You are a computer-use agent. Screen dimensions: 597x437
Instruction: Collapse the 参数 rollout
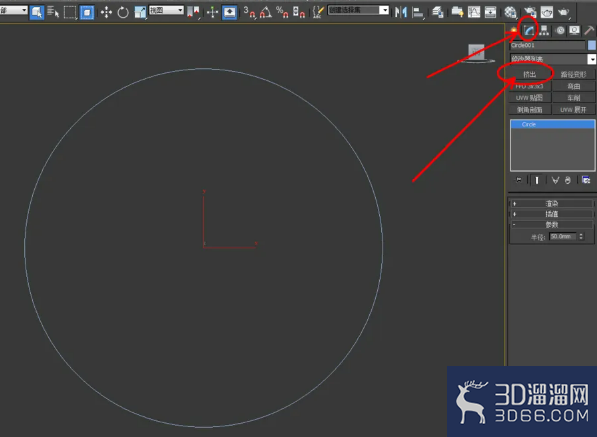552,225
